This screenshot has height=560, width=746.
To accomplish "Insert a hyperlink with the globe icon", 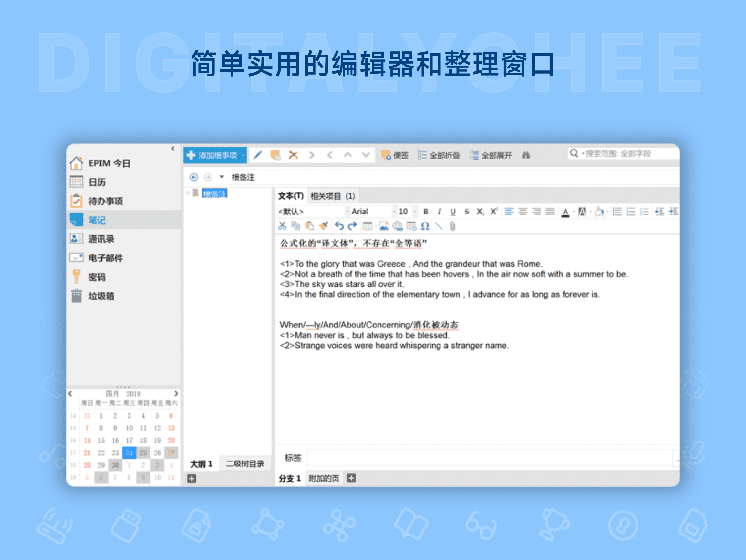I will pos(399,226).
